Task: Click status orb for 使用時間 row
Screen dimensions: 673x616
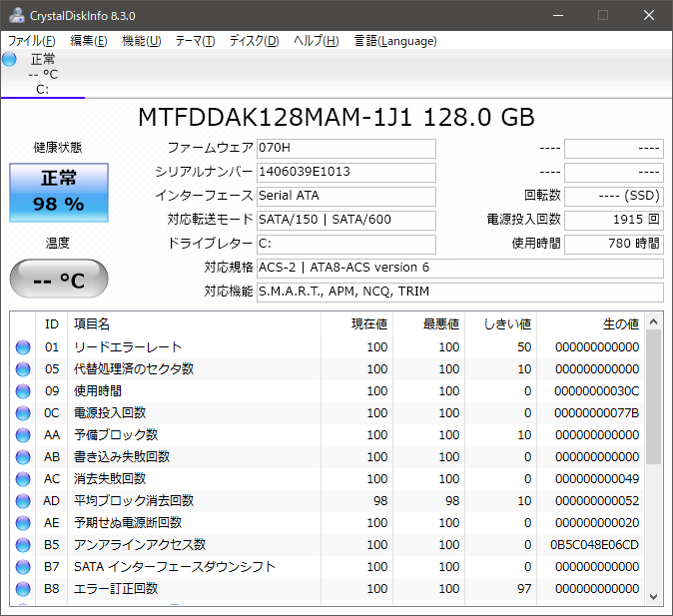Action: [x=23, y=391]
